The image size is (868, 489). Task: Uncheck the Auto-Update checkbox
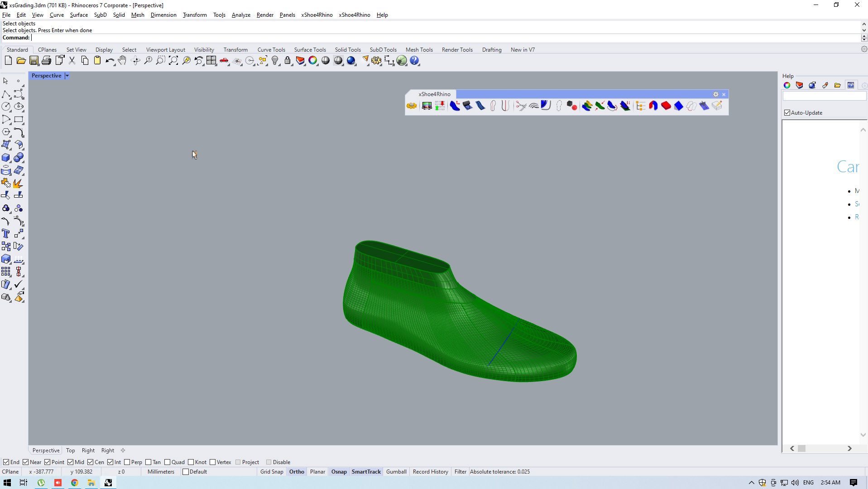tap(787, 113)
